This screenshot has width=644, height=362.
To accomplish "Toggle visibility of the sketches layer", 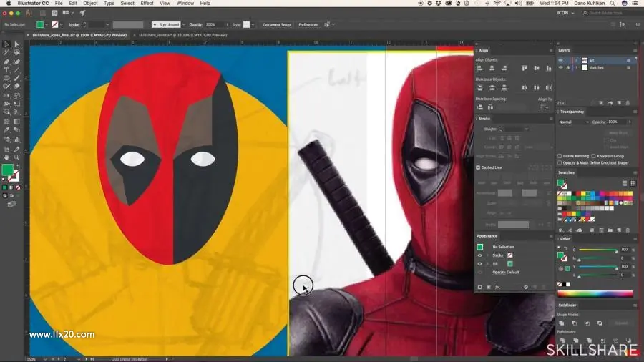I will click(560, 68).
